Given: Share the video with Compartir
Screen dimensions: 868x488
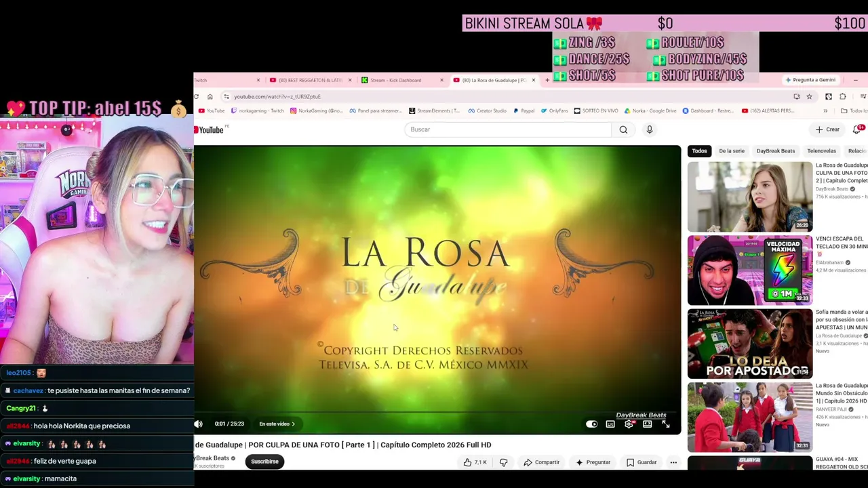Looking at the screenshot, I should [541, 462].
